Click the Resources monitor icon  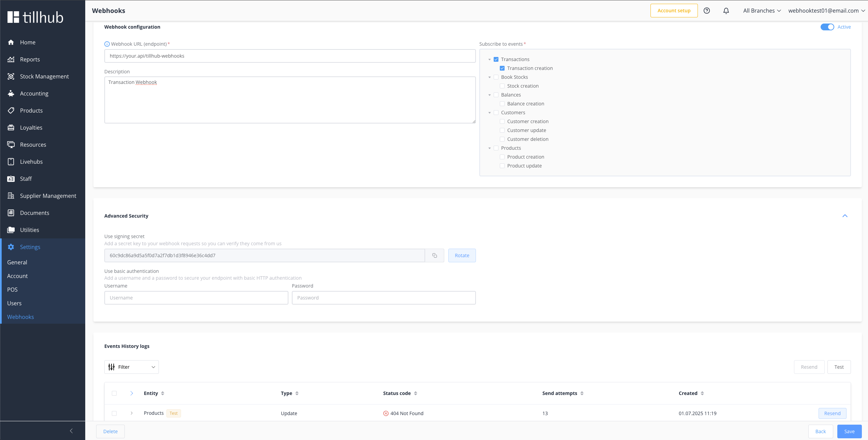pos(11,145)
